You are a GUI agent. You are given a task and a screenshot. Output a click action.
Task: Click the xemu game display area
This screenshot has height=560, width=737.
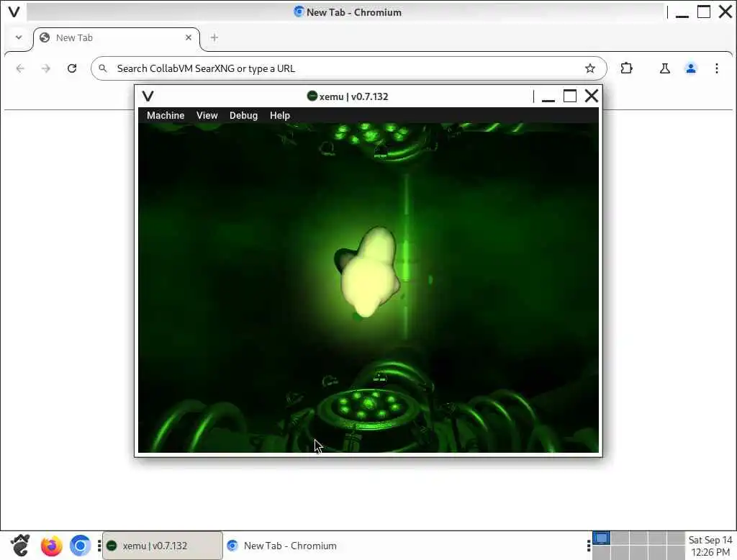pyautogui.click(x=368, y=287)
